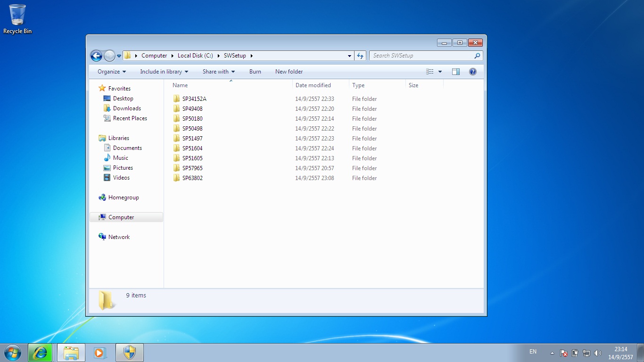Select the SP51605 folder icon
This screenshot has width=644, height=362.
click(176, 158)
